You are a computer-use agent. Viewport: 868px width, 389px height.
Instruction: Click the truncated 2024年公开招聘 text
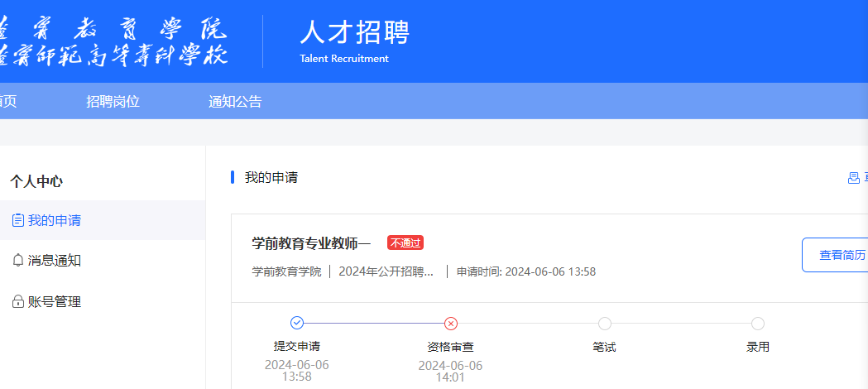click(x=386, y=271)
